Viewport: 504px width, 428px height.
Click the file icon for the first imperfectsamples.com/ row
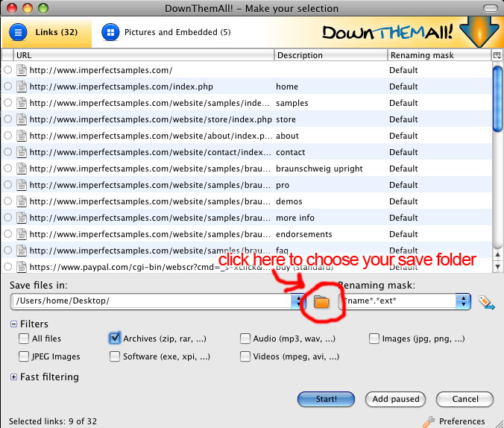(x=22, y=70)
